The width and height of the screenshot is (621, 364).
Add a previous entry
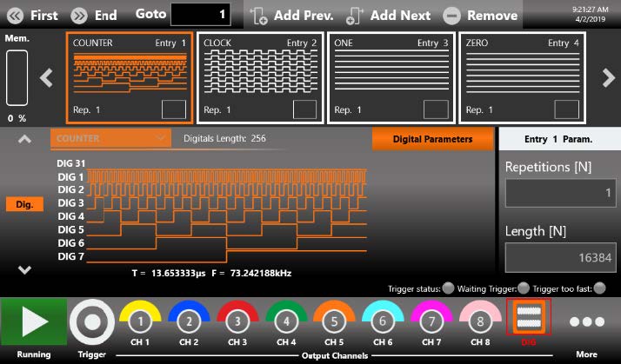tap(291, 15)
